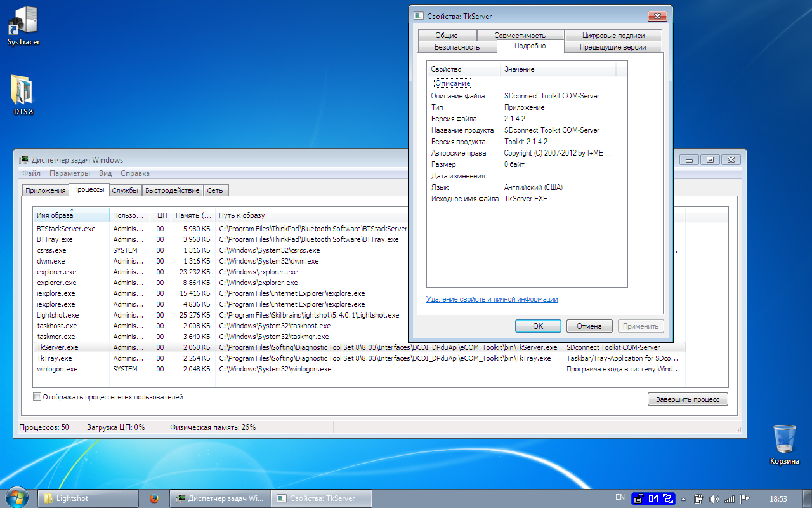The image size is (812, 508).
Task: Click Физическая память: 26% status entry
Action: point(213,427)
